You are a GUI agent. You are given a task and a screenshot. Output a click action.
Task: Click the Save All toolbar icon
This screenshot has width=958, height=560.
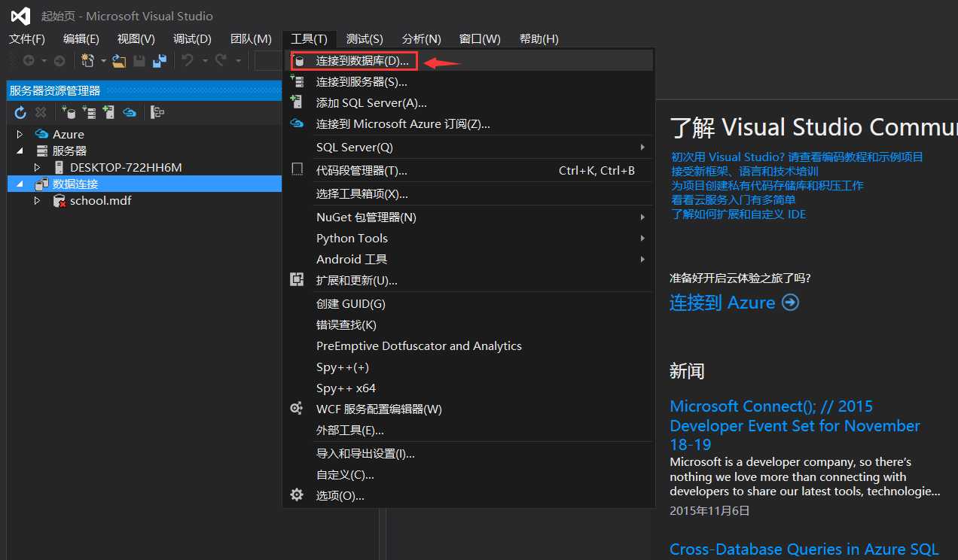coord(160,61)
